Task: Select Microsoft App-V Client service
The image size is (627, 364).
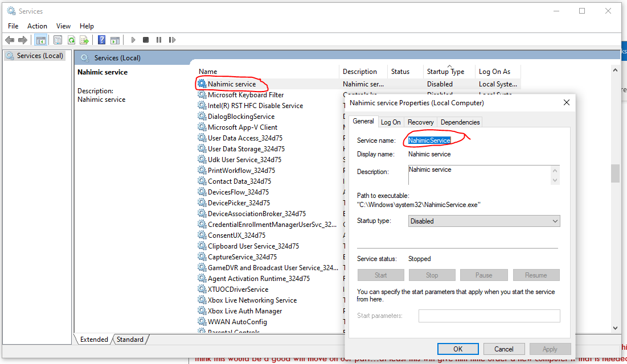Action: [243, 127]
